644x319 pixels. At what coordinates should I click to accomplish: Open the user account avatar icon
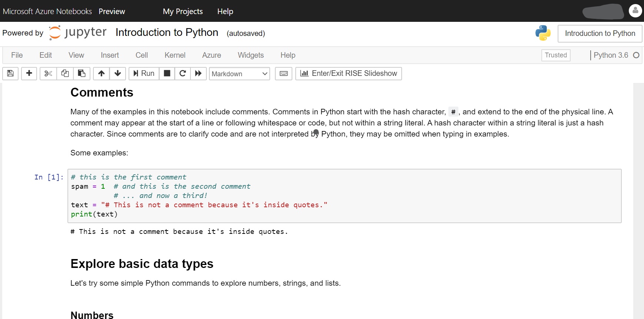pyautogui.click(x=635, y=11)
